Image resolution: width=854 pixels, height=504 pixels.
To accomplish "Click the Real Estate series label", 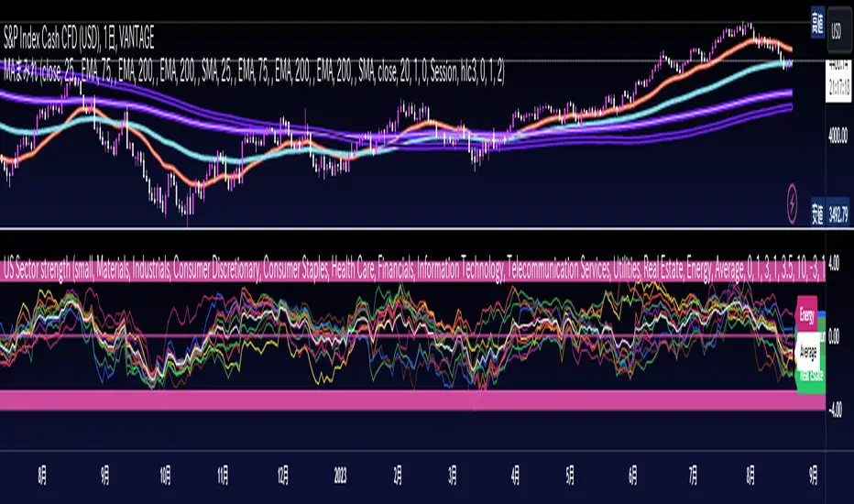I will coord(811,376).
